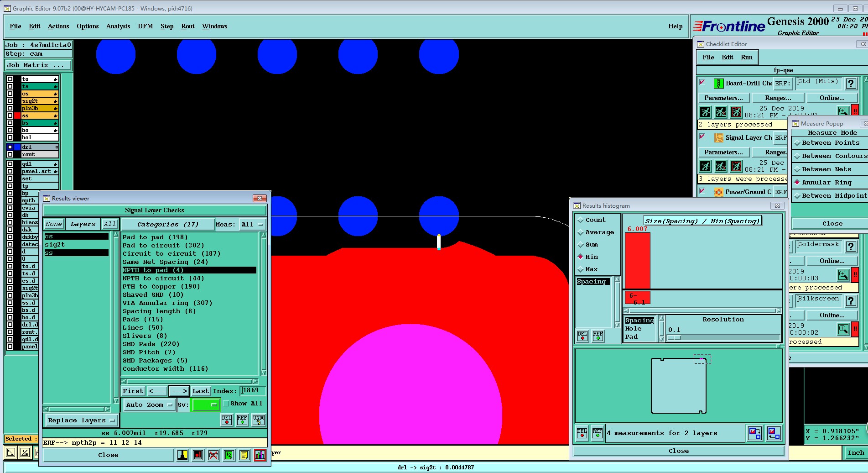The image size is (868, 473).
Task: Open the Auto Zoom dropdown
Action: (149, 405)
